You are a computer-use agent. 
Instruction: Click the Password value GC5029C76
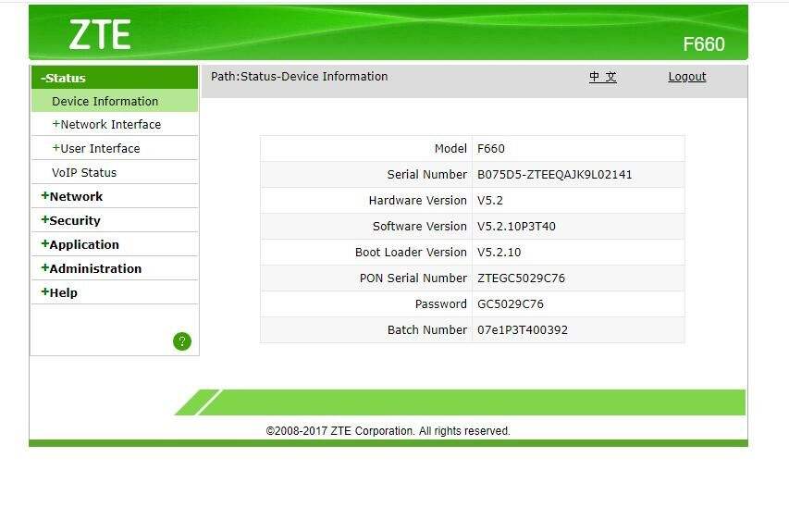tap(511, 304)
